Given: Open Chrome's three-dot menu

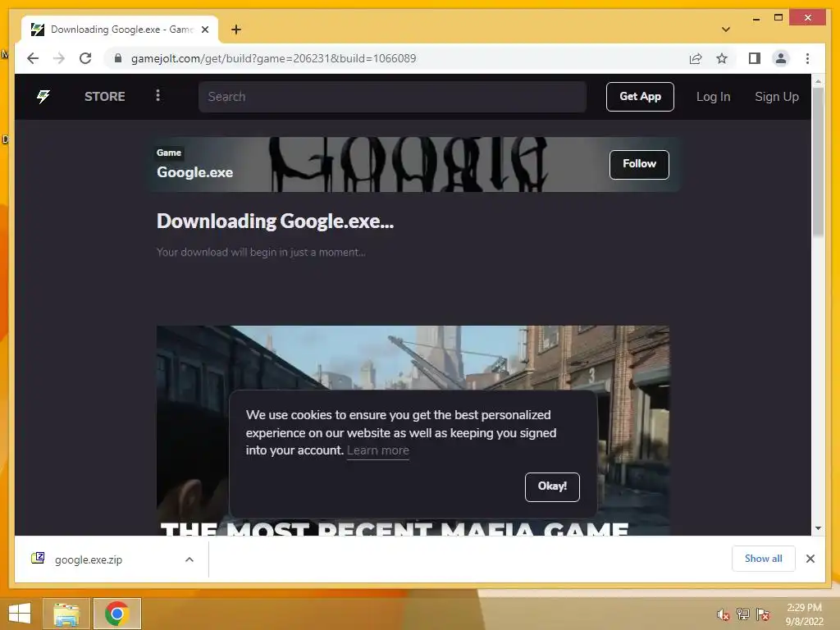Looking at the screenshot, I should (x=807, y=58).
